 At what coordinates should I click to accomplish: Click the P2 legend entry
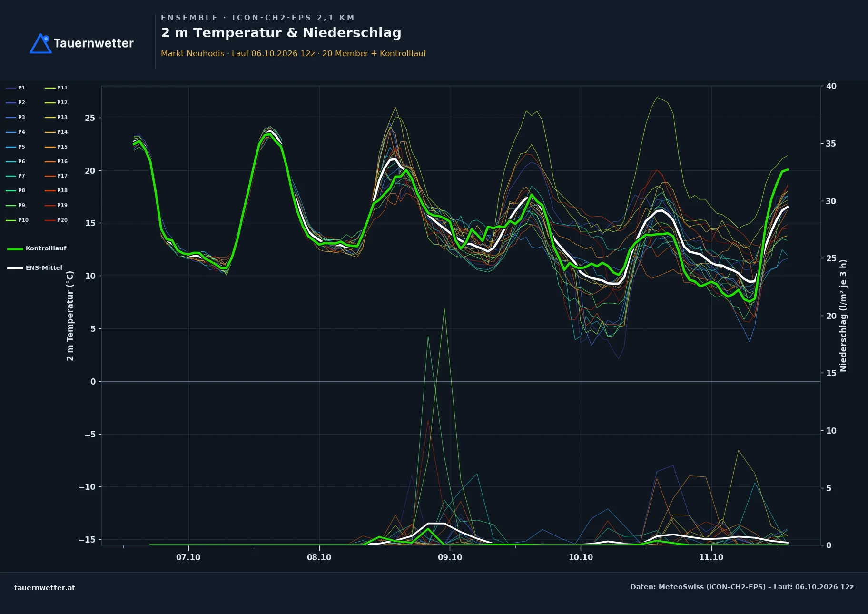(x=15, y=102)
